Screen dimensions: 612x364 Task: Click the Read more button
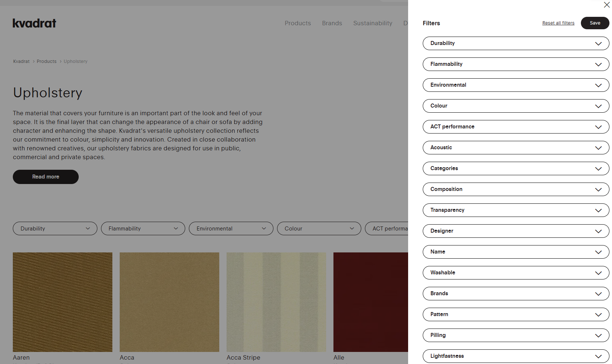click(46, 177)
